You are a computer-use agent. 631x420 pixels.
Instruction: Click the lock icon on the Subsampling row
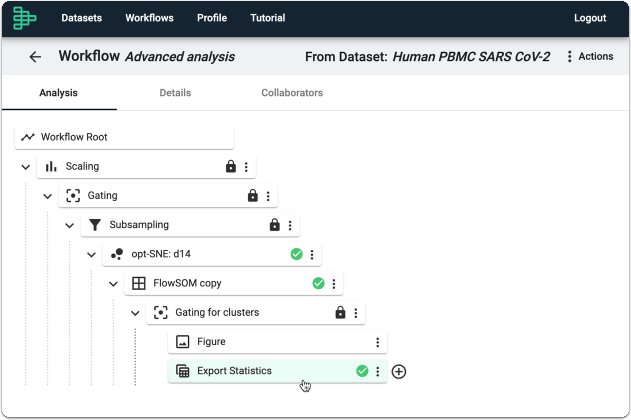point(274,224)
